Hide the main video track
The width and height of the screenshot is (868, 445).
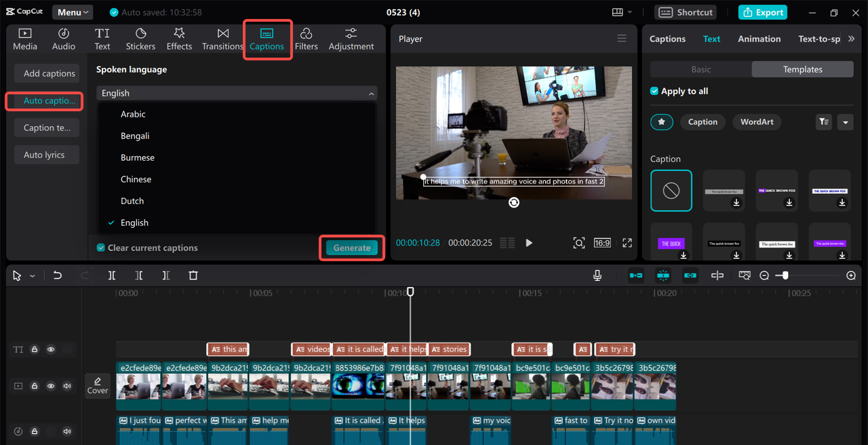[x=51, y=386]
